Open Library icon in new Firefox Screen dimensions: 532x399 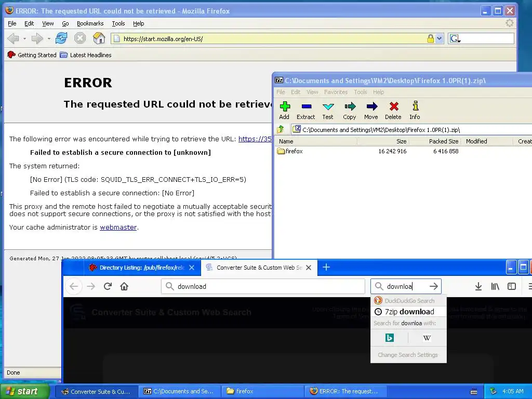495,286
